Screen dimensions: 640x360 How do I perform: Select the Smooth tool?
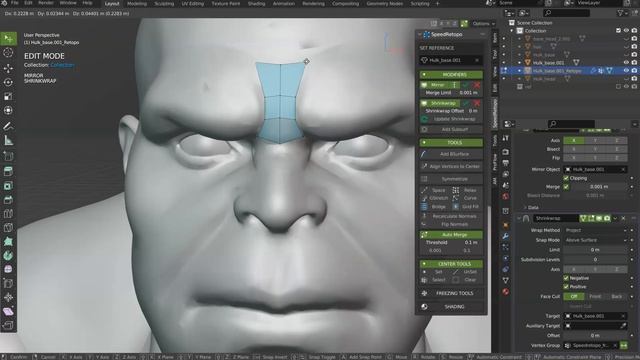[x=8, y=269]
